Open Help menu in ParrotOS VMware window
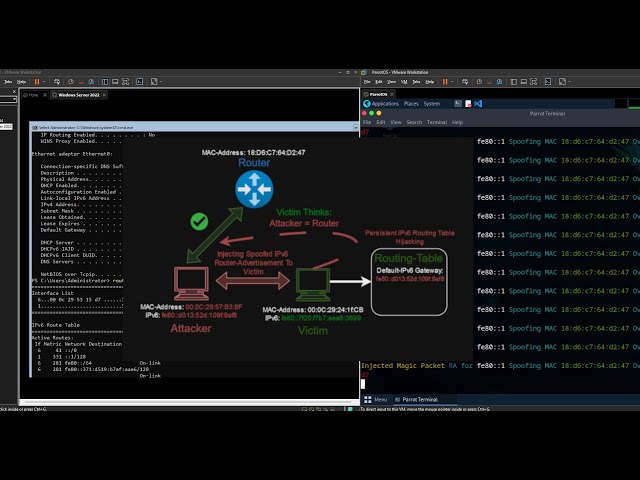The height and width of the screenshot is (480, 640). pos(429,82)
